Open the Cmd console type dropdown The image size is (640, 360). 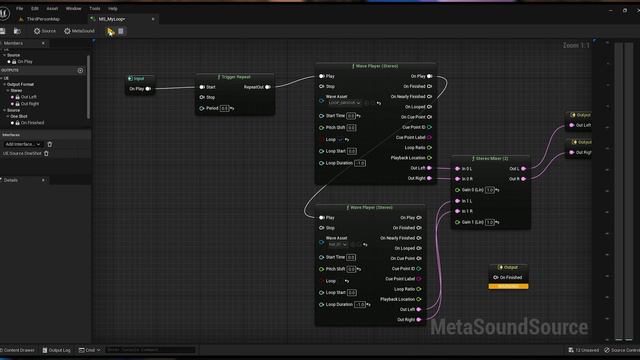pos(89,350)
